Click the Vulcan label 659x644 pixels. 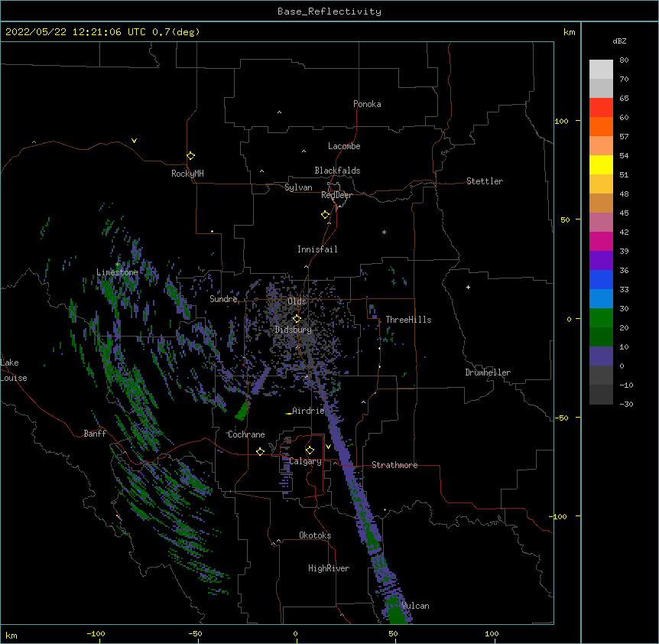(x=415, y=606)
